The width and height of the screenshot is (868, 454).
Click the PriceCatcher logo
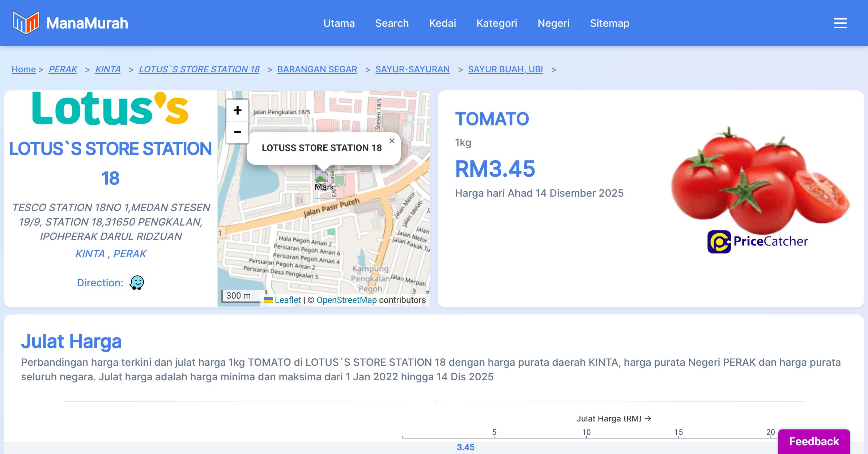[757, 241]
